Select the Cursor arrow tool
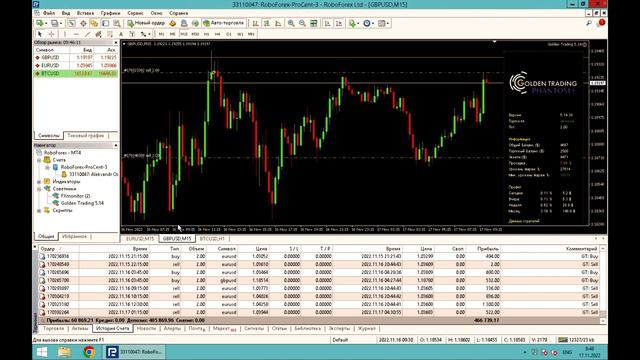This screenshot has height=360, width=640. [40, 34]
